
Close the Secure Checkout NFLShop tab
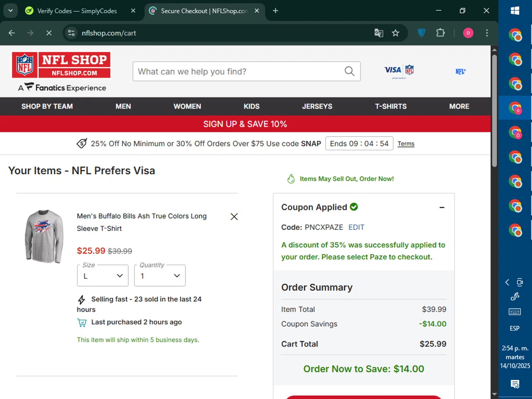point(257,11)
